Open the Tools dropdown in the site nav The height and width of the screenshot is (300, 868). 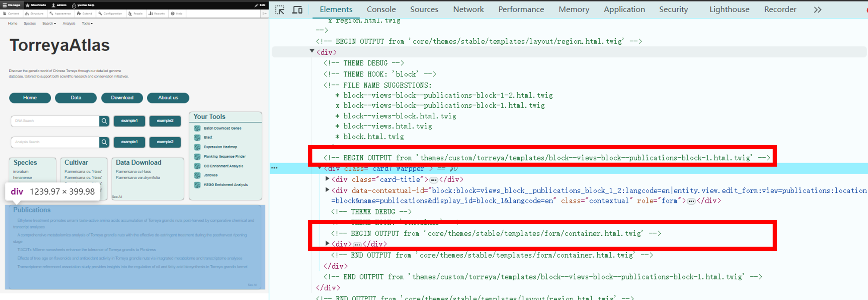(87, 23)
